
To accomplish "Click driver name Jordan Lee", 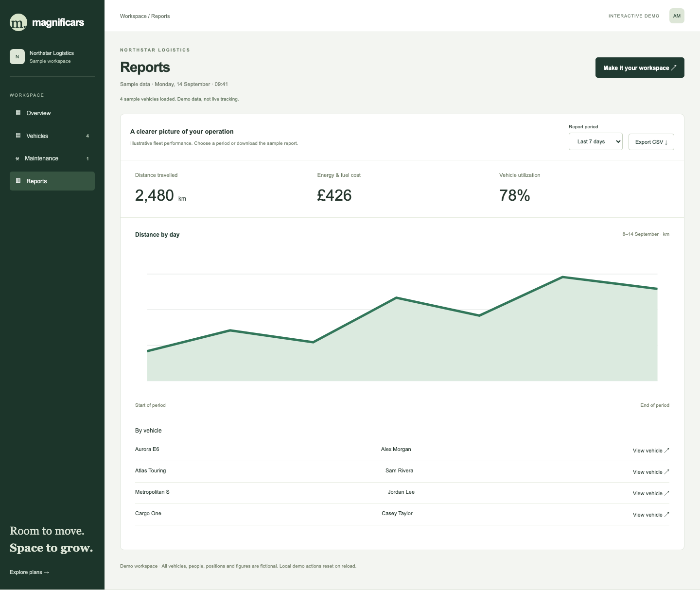I will [402, 492].
